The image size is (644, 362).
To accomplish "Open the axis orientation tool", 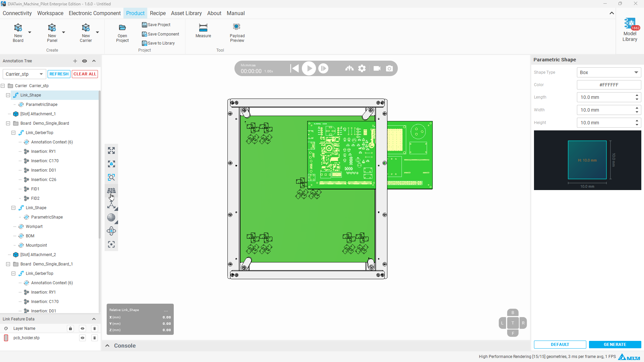I will pos(111,204).
